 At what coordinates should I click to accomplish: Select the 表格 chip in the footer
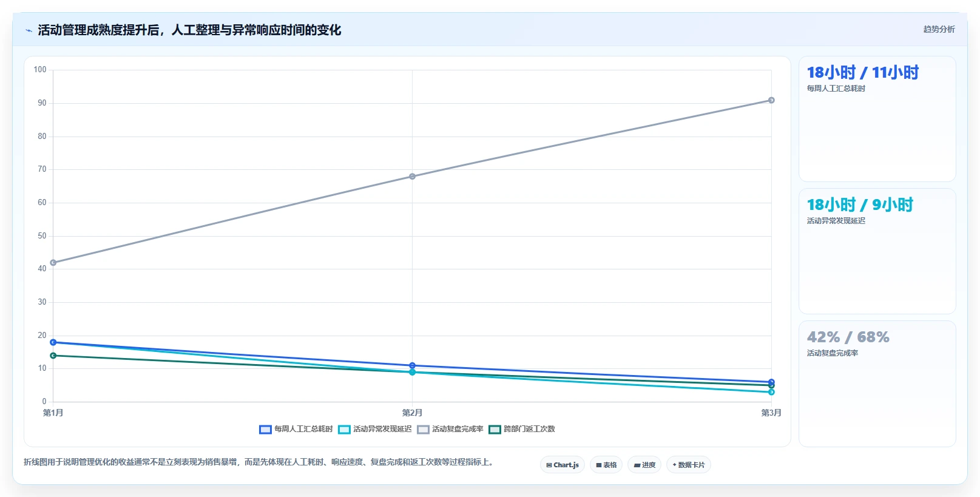pyautogui.click(x=606, y=465)
